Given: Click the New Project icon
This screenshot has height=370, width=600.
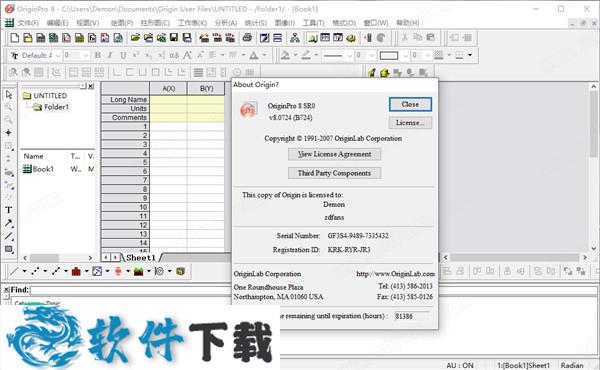Looking at the screenshot, I should tap(15, 37).
